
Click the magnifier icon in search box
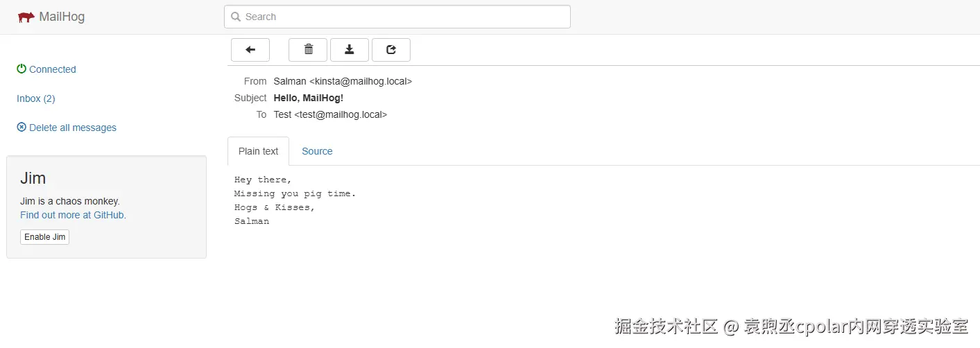pyautogui.click(x=236, y=17)
